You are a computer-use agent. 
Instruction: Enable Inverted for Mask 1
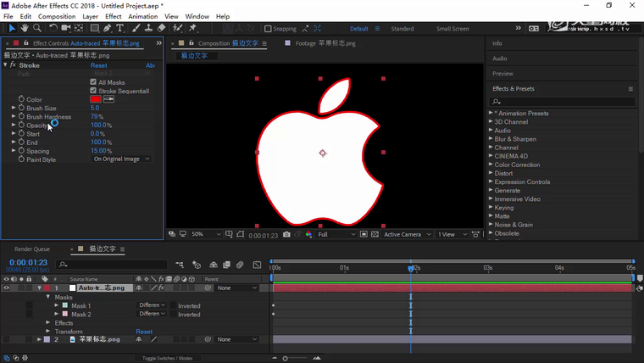(x=173, y=305)
